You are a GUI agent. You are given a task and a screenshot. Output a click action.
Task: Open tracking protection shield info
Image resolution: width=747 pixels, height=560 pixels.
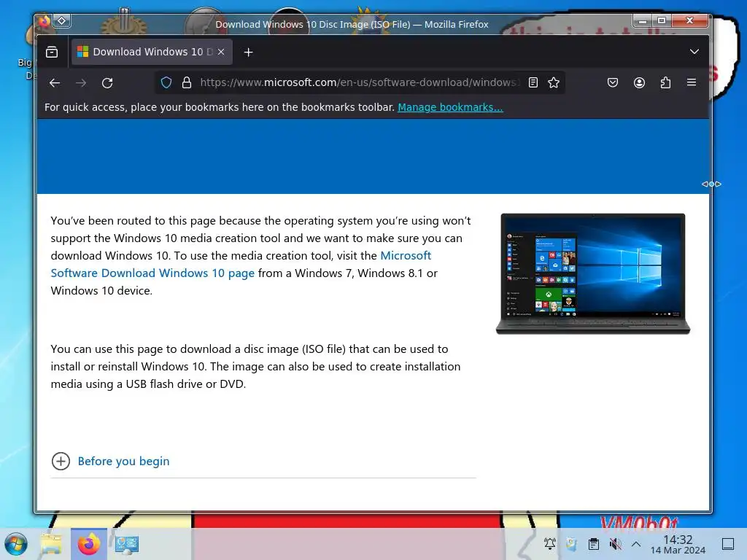pyautogui.click(x=166, y=82)
